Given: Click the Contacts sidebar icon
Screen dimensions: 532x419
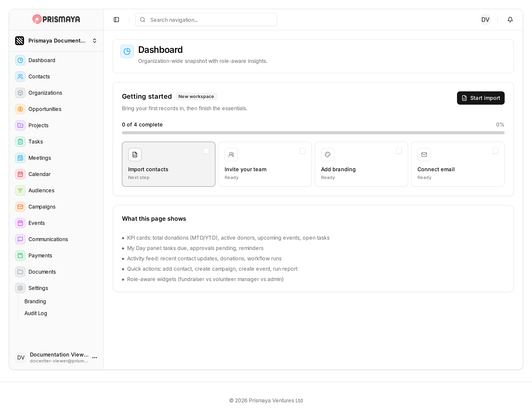Looking at the screenshot, I should pos(20,77).
